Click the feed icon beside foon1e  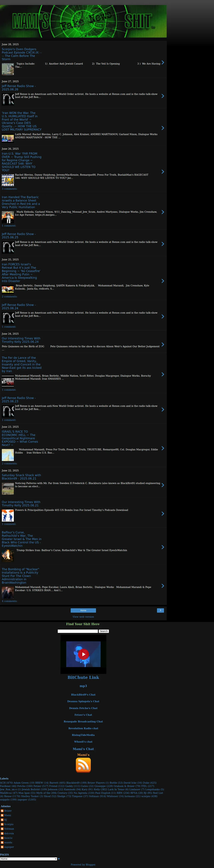(2, 838)
